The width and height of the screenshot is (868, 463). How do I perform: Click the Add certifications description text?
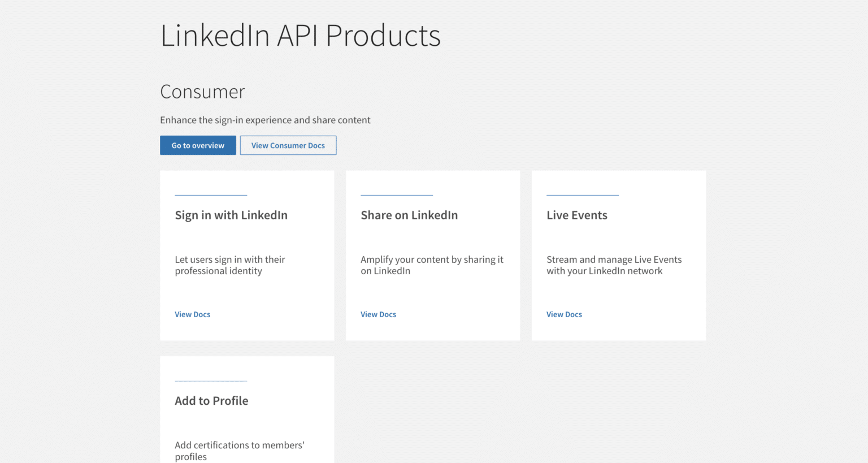pos(240,451)
